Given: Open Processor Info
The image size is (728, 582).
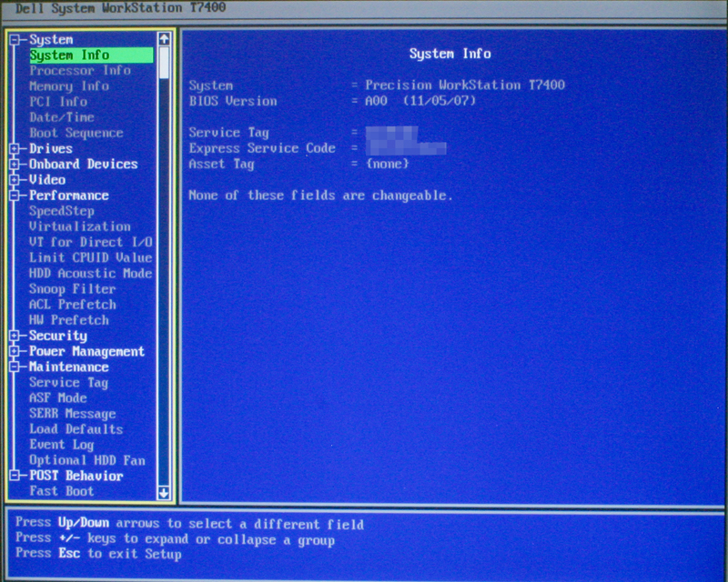Looking at the screenshot, I should pos(80,71).
